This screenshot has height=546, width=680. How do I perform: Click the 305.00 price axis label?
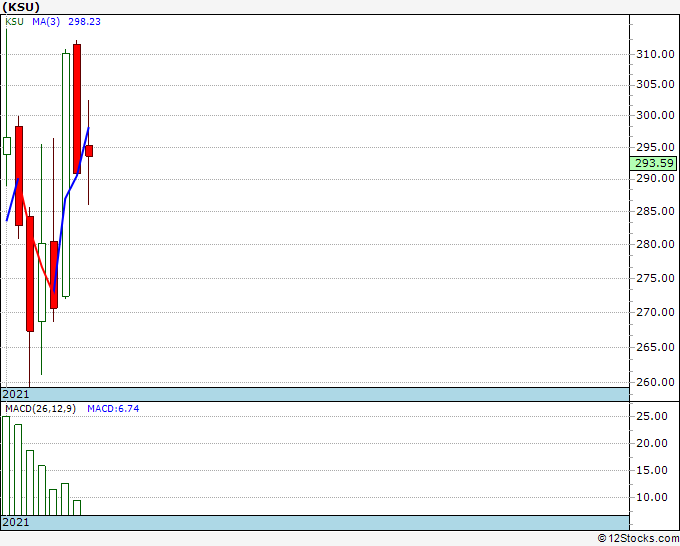coord(655,84)
